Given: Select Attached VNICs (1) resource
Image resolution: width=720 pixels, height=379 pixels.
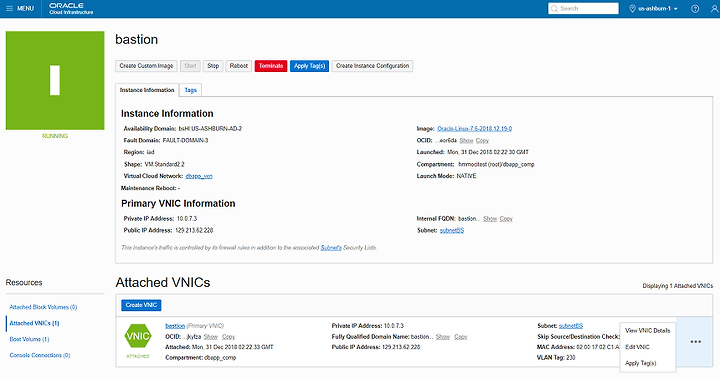Looking at the screenshot, I should [x=34, y=323].
